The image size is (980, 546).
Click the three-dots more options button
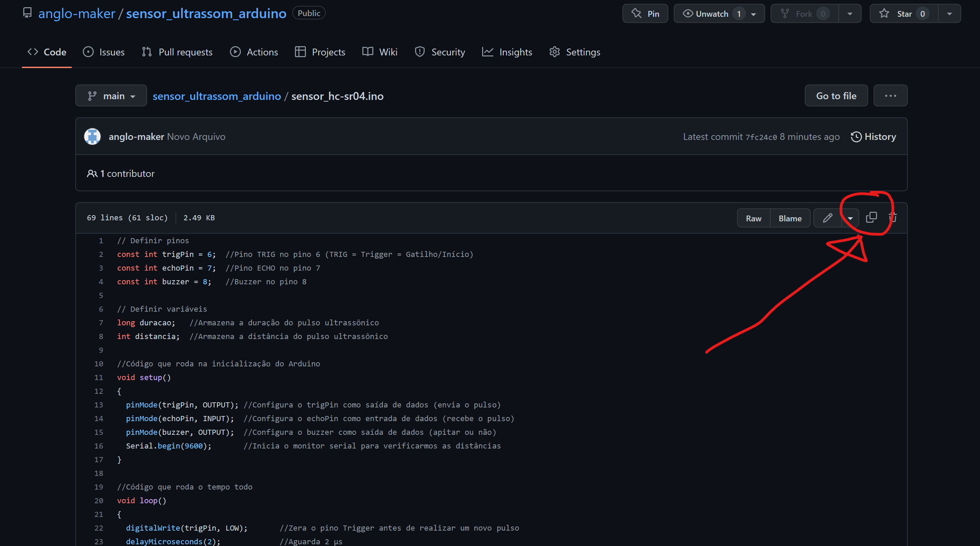coord(890,96)
